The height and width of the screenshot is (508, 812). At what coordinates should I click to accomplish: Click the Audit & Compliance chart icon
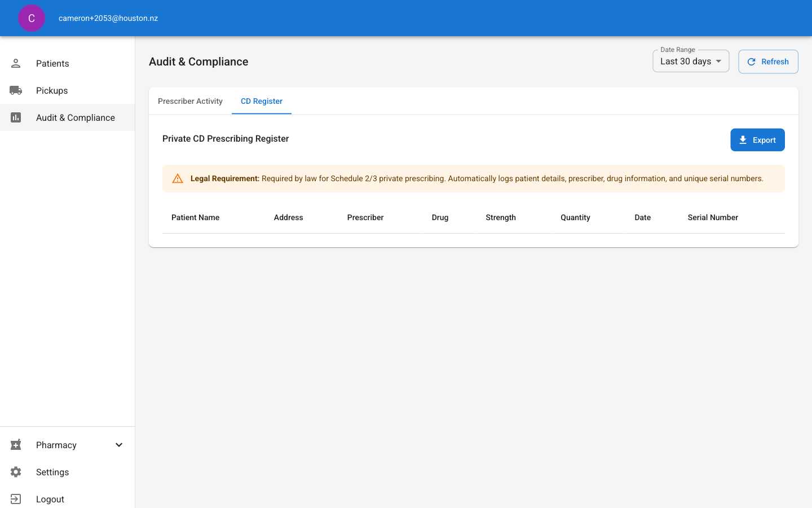coord(16,117)
